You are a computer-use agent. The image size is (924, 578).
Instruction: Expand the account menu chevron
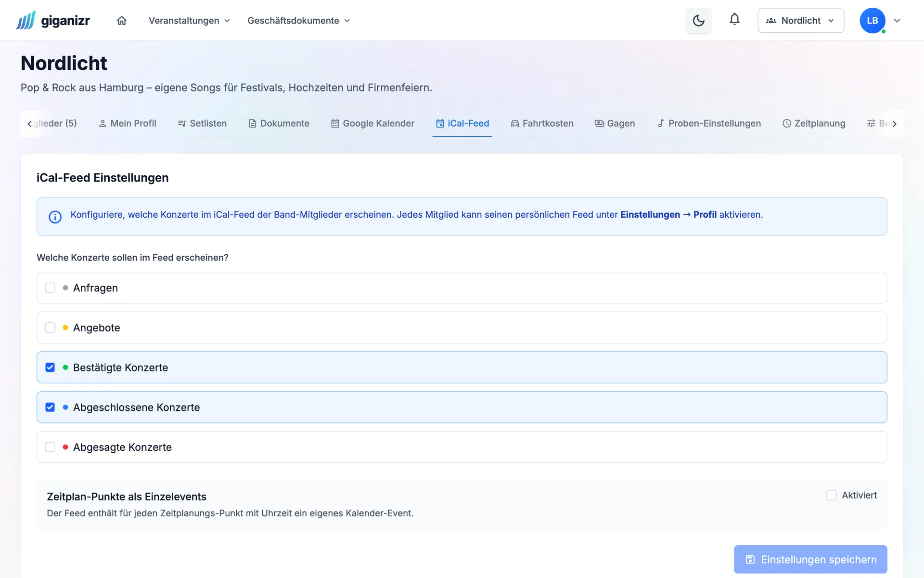click(897, 21)
